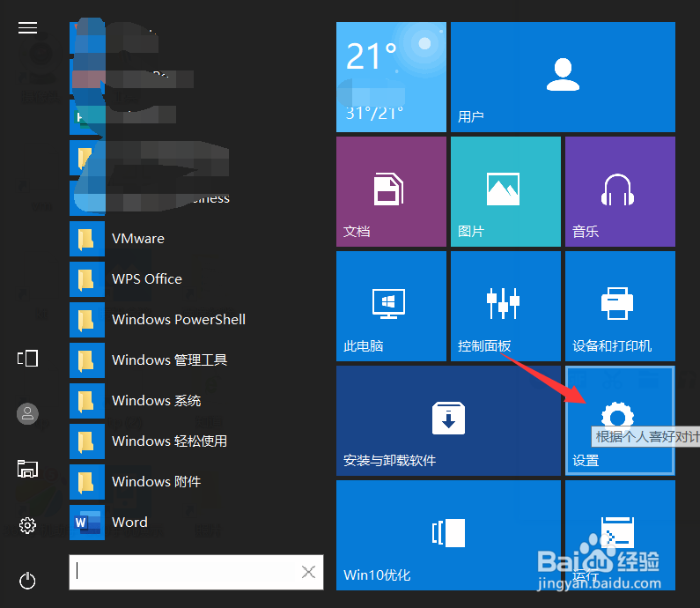Expand the Windows 轻松使用 folder
Screen dimensions: 700x608
tap(196, 441)
